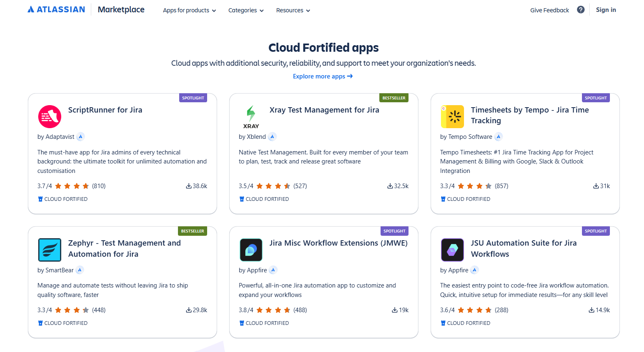This screenshot has height=352, width=644.
Task: Expand the Categories dropdown
Action: tap(246, 10)
